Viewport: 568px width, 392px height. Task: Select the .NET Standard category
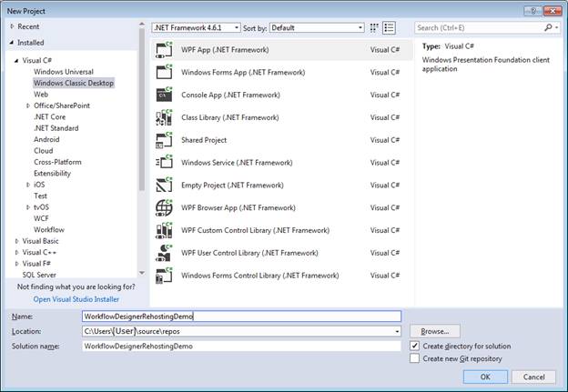56,128
